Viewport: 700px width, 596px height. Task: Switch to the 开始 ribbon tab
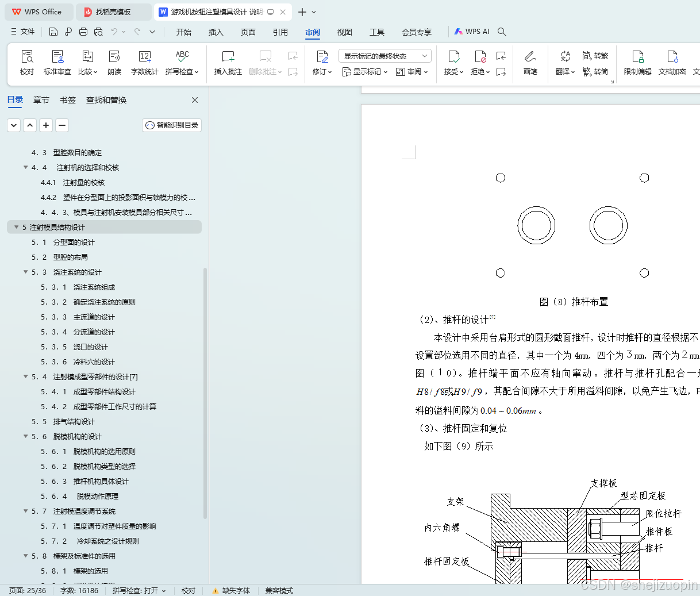coord(184,32)
